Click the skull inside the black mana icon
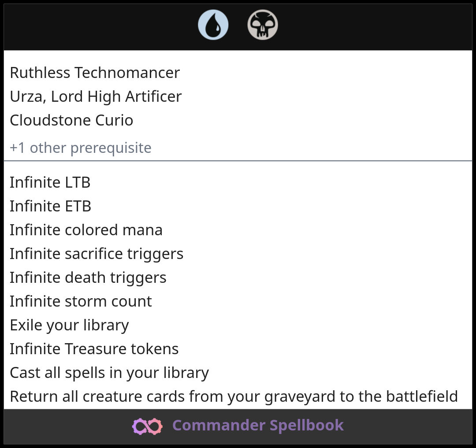Screen dimensions: 476x448 [x=263, y=24]
